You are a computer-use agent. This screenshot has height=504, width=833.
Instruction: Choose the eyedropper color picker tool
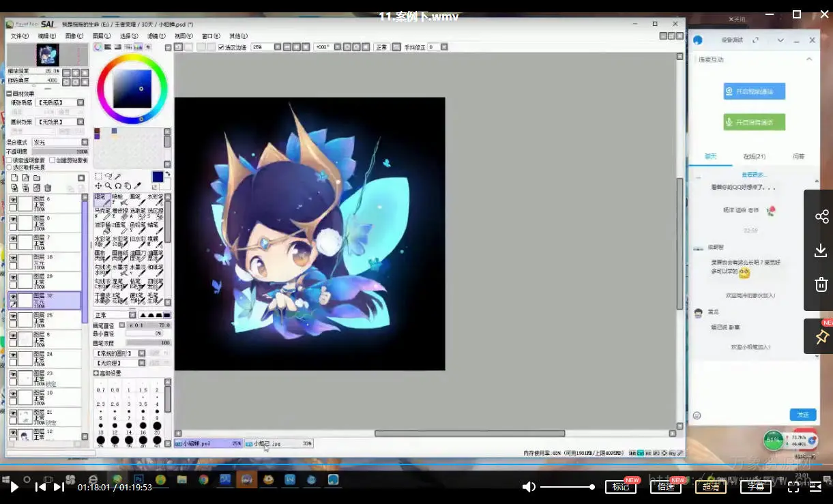(137, 186)
